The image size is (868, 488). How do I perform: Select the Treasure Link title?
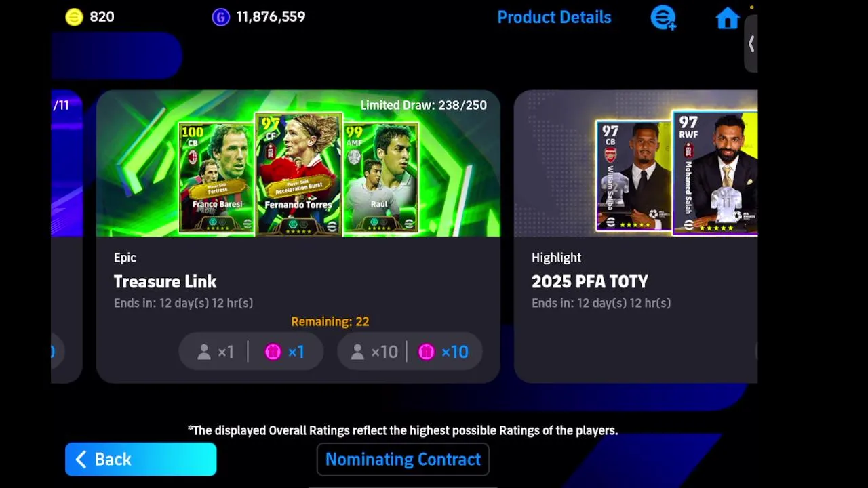point(165,281)
